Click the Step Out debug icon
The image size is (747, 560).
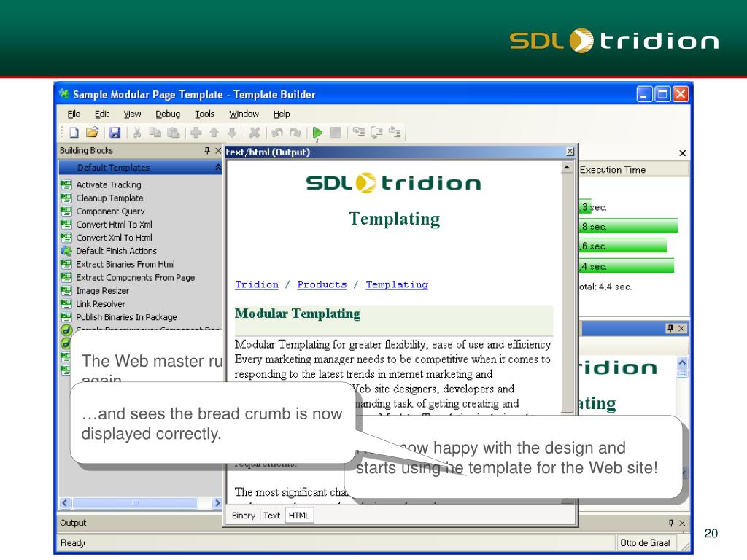(395, 133)
